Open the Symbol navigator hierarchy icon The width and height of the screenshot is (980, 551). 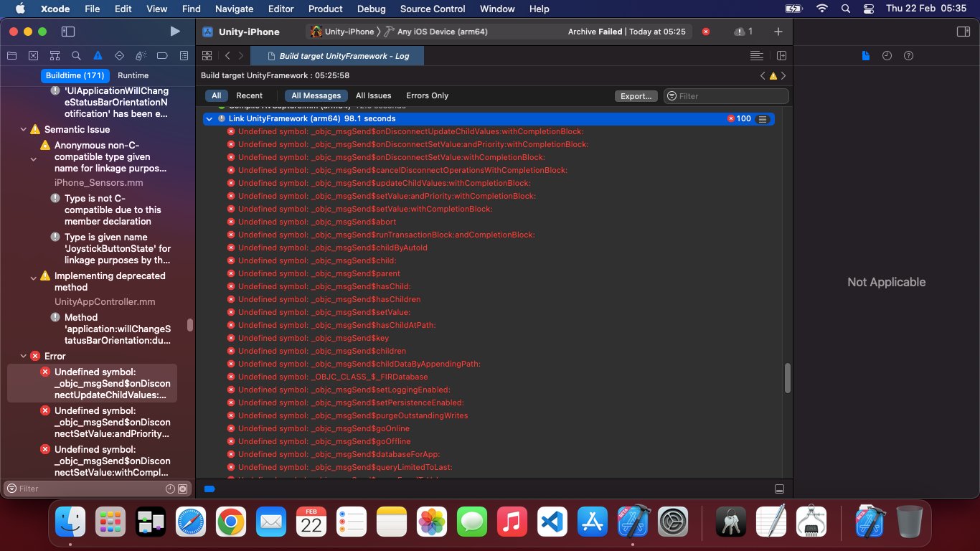55,55
